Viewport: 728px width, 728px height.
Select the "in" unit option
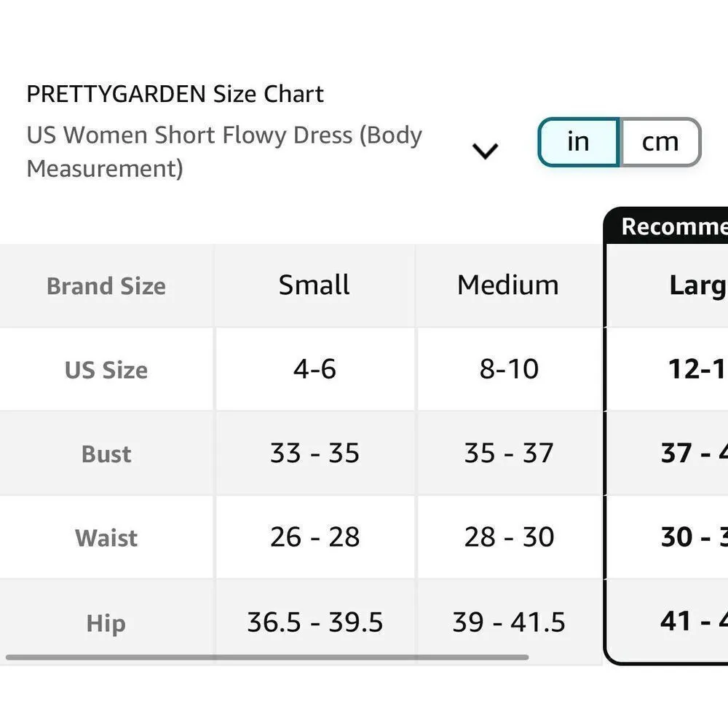[x=578, y=142]
